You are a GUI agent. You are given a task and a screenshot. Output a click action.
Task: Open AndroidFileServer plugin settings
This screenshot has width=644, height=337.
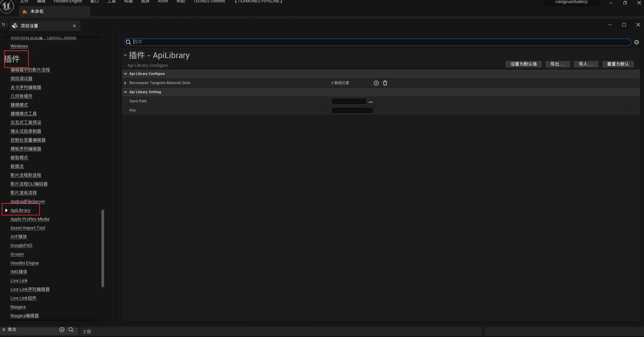[28, 202]
